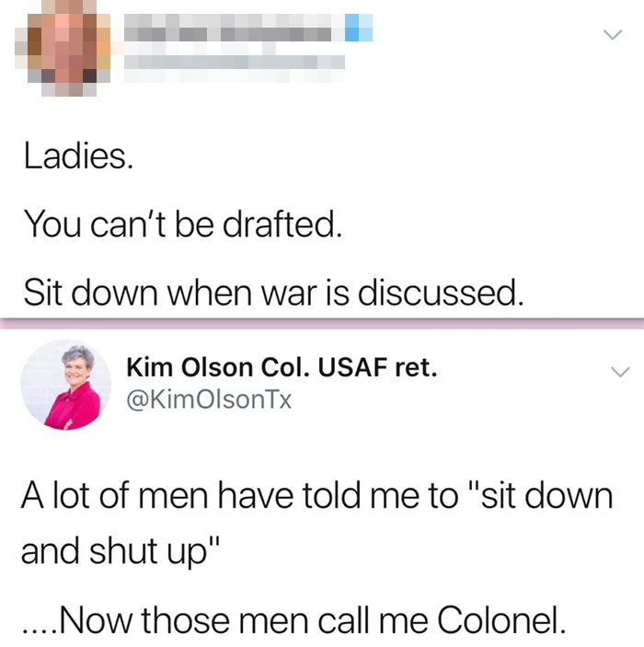
Task: Open the blurred display name profile
Action: point(234,28)
